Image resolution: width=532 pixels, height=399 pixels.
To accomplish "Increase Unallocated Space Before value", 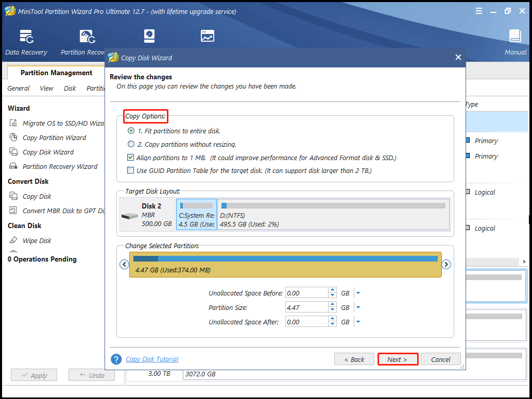I will [333, 290].
